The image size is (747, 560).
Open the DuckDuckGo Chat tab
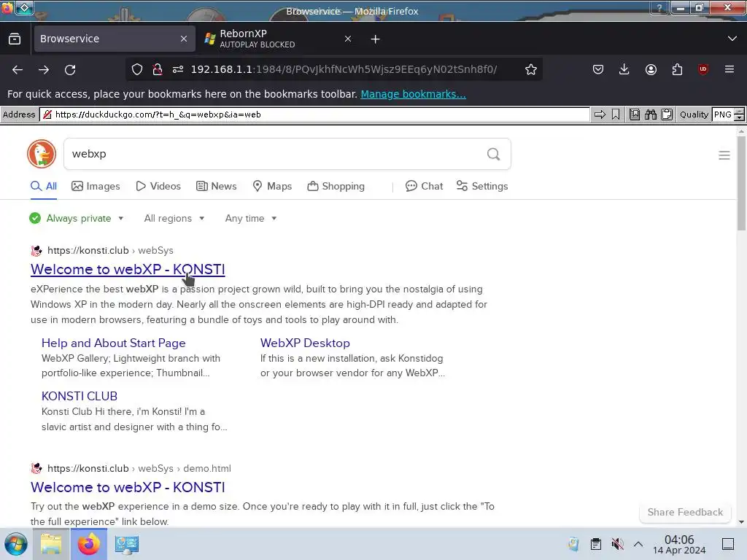tap(424, 186)
